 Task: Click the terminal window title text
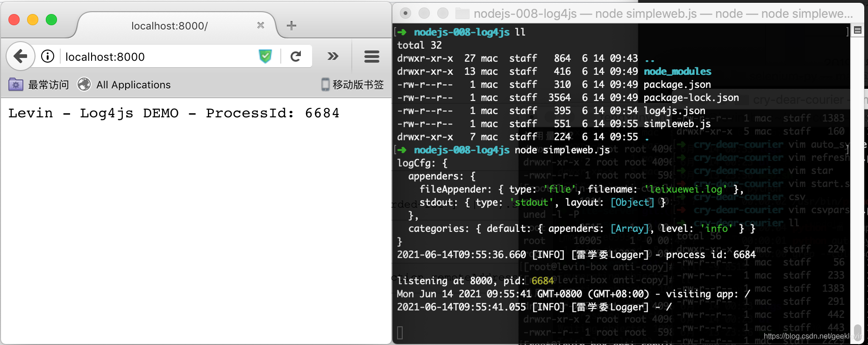(663, 14)
